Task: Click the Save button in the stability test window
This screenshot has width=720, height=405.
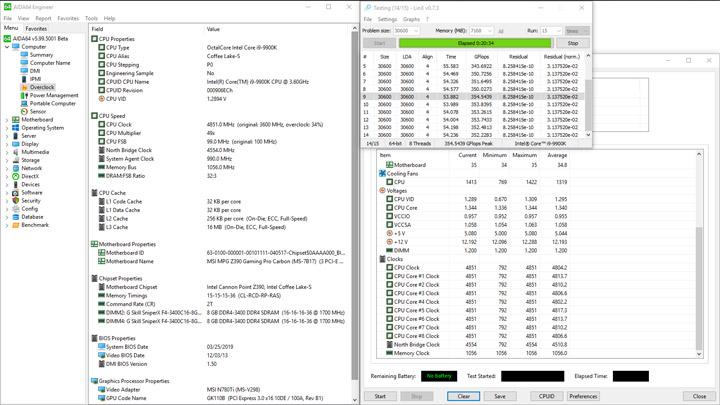Action: click(x=500, y=396)
